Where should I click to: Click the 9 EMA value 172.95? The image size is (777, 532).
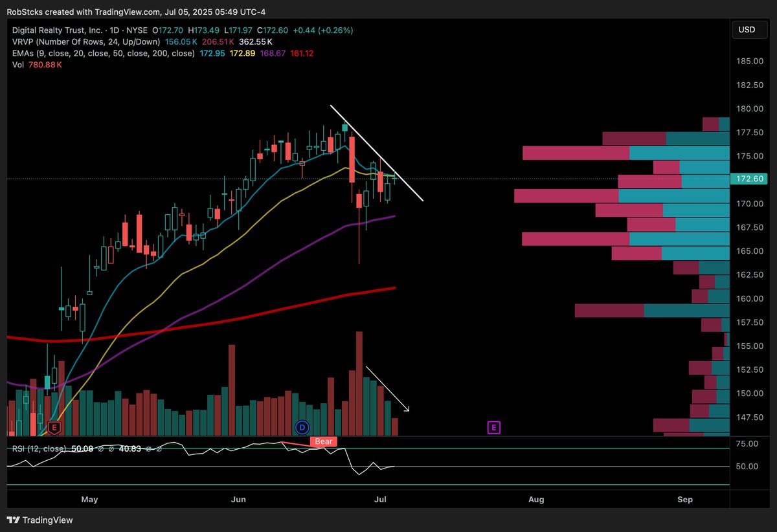211,53
